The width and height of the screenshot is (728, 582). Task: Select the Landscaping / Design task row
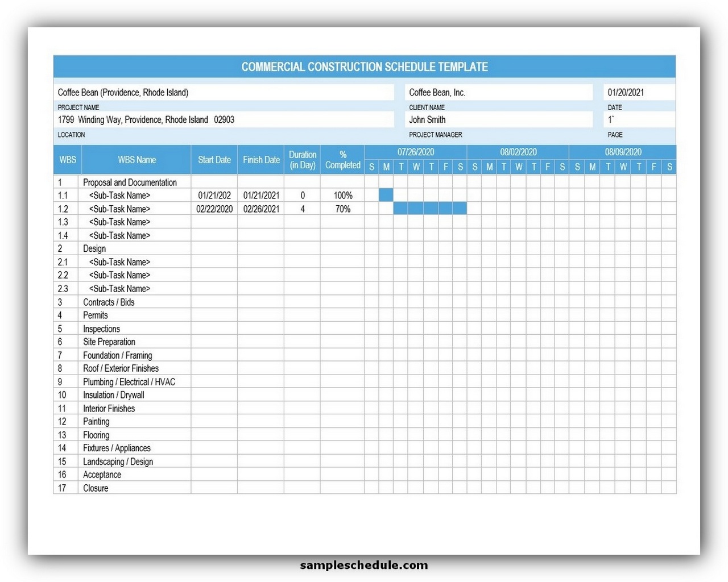click(x=118, y=462)
